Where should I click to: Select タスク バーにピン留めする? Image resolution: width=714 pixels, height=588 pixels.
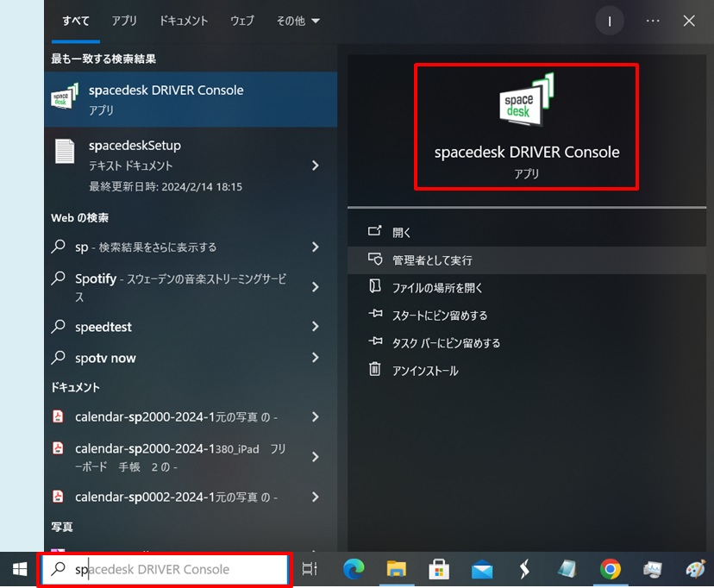(527, 342)
